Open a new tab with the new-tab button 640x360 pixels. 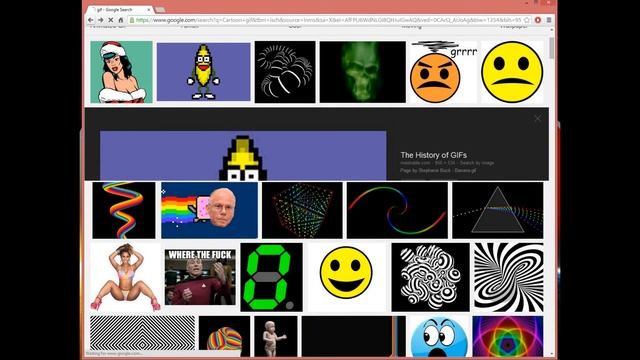[160, 9]
